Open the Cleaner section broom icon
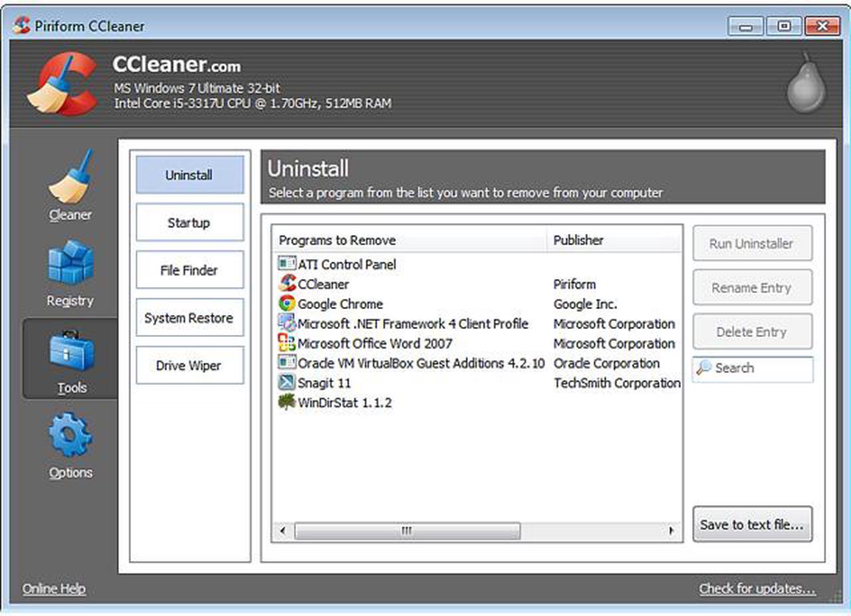The image size is (851, 616). (x=70, y=177)
